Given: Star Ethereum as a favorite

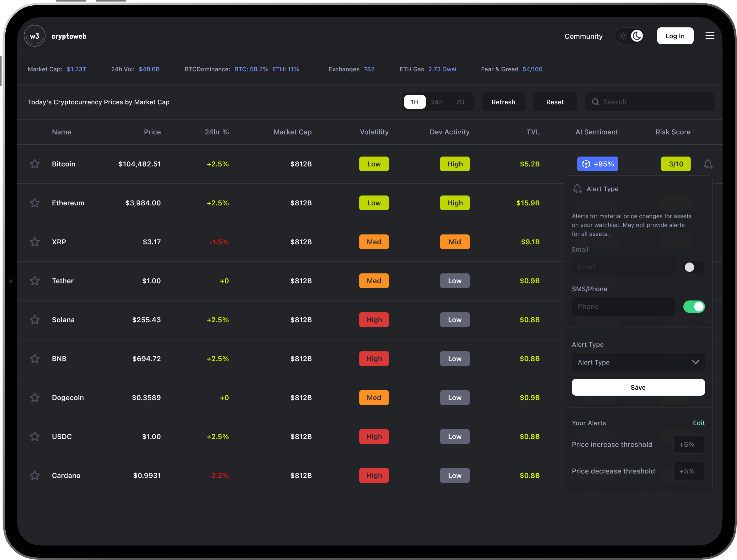Looking at the screenshot, I should 35,203.
